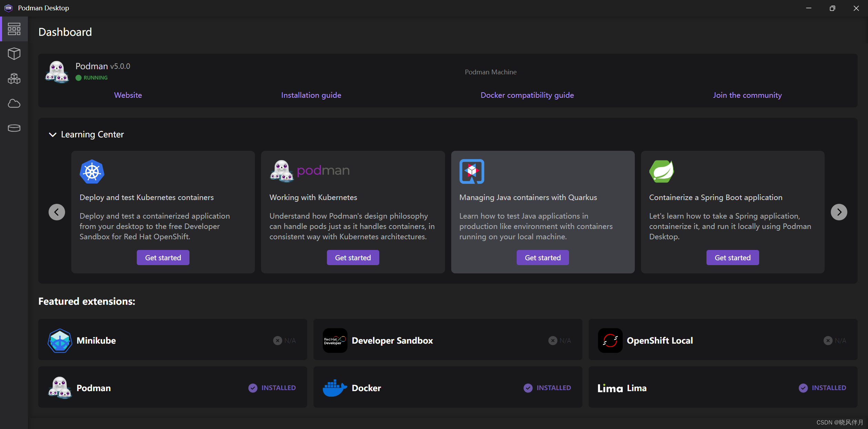Click the Podman v5.0.0 version text
868x429 pixels.
[103, 66]
